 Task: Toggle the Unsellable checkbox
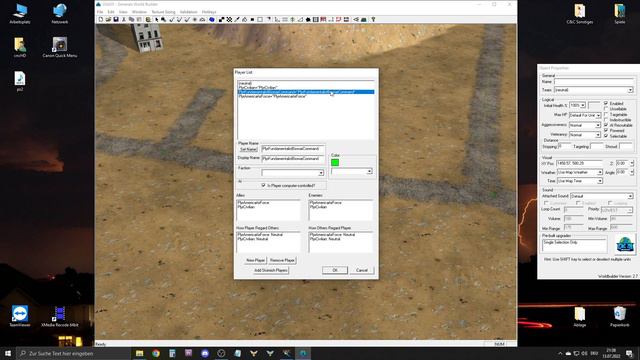click(606, 109)
